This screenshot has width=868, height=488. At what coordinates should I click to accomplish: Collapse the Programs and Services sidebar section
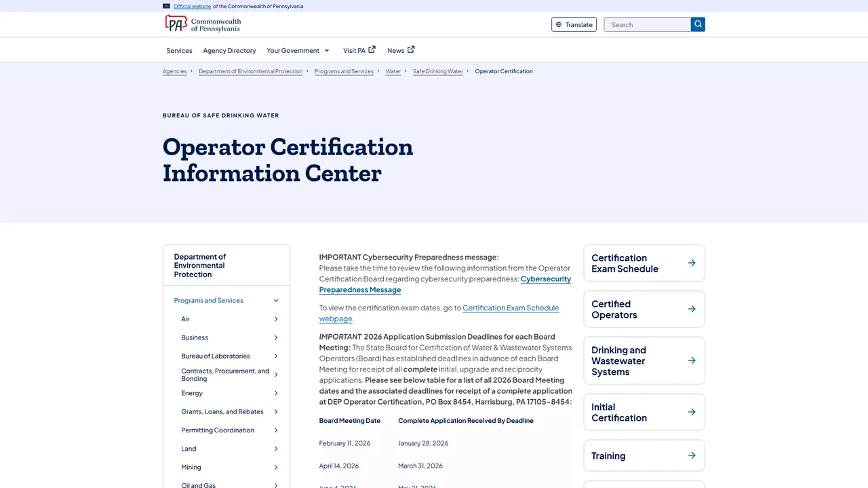pyautogui.click(x=276, y=300)
